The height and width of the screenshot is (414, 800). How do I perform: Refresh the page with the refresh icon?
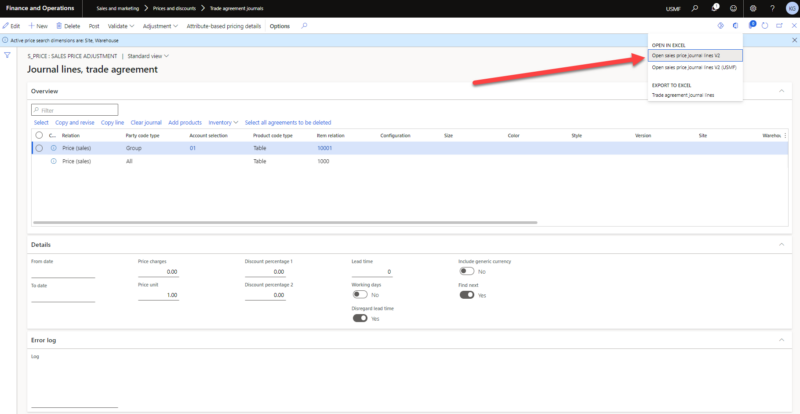click(x=765, y=25)
